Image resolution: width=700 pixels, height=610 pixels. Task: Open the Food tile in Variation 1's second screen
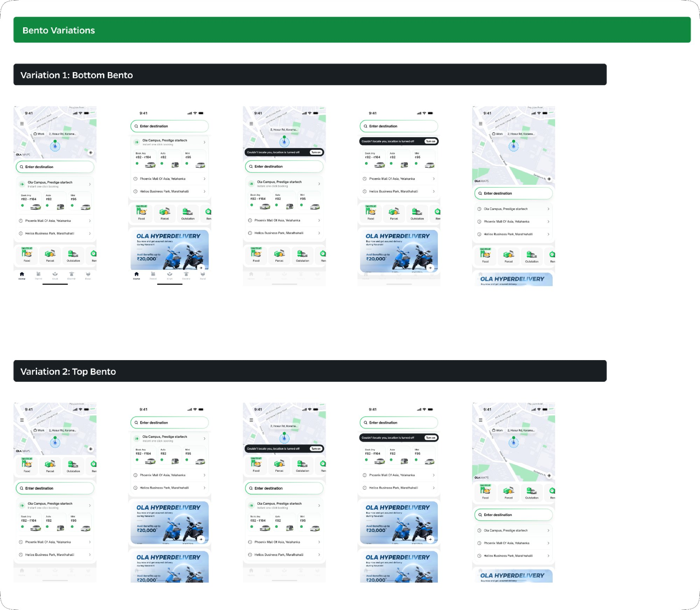point(141,213)
